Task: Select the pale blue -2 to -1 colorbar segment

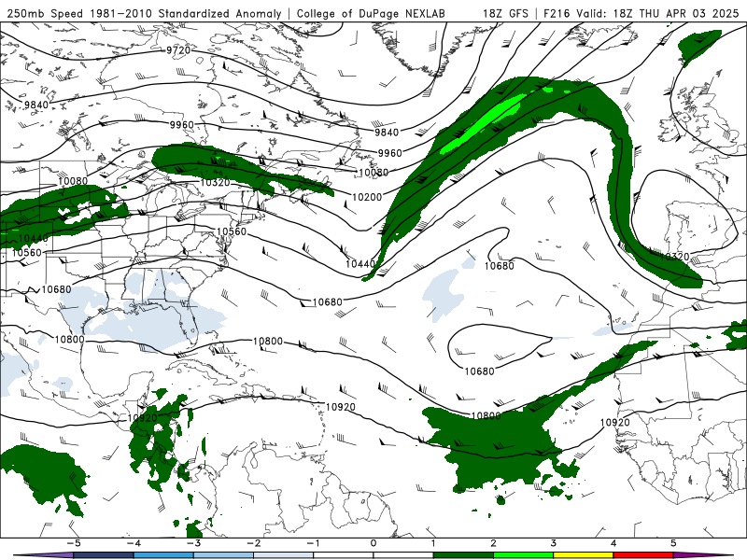Action: pyautogui.click(x=284, y=555)
